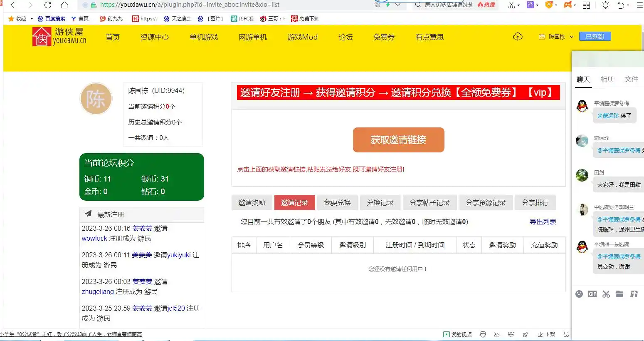This screenshot has width=644, height=341.
Task: Toggle the brightness sun icon in toolbar
Action: pos(605,5)
